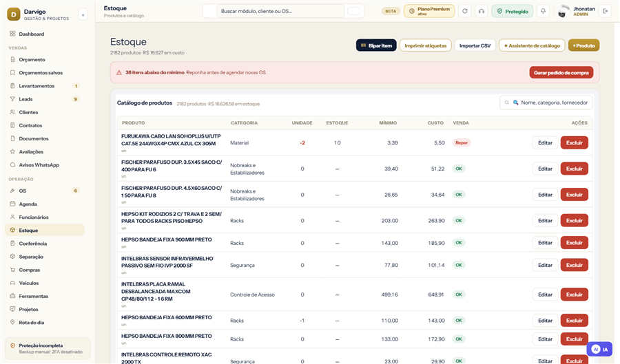
Task: Click the Proteção incompleta warning card
Action: point(48,348)
